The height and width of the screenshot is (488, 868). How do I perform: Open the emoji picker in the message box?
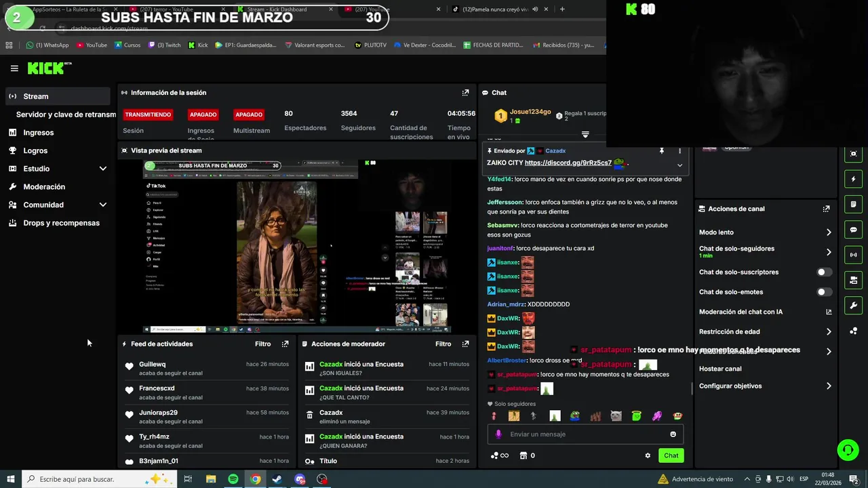pyautogui.click(x=673, y=434)
